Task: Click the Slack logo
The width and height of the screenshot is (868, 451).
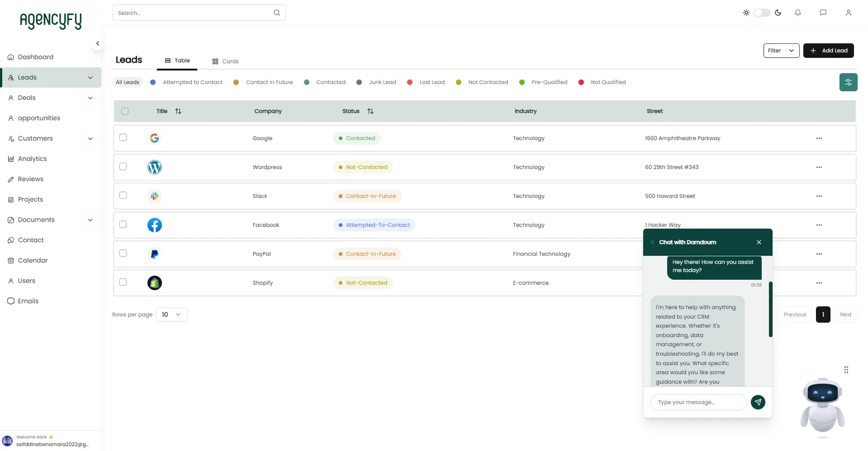Action: point(155,196)
